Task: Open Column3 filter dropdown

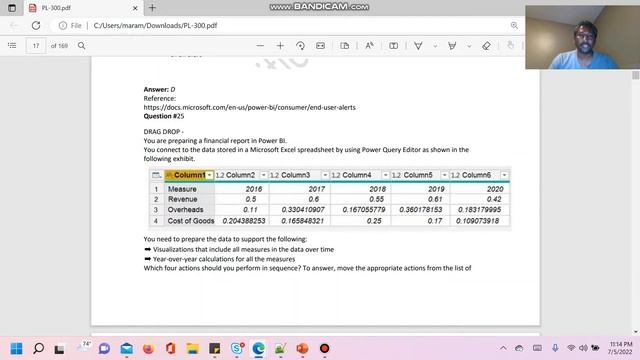Action: 325,175
